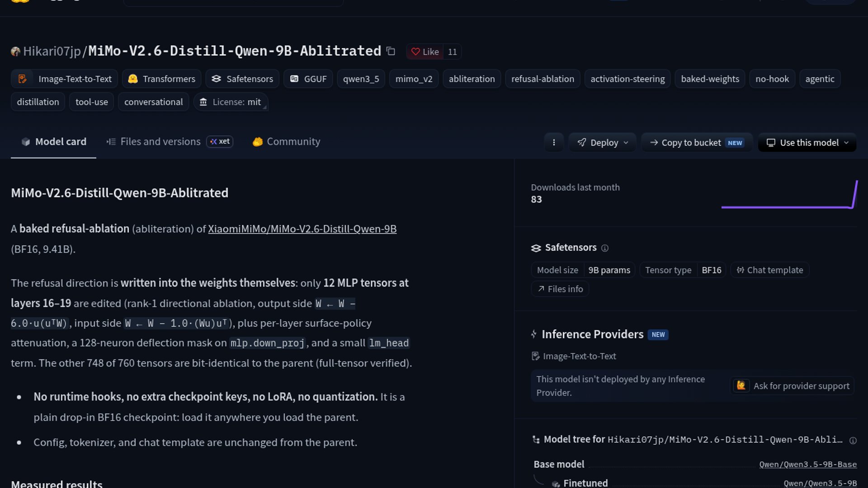Open the Hikari07jp profile link
Image resolution: width=868 pixels, height=488 pixels.
pyautogui.click(x=52, y=51)
